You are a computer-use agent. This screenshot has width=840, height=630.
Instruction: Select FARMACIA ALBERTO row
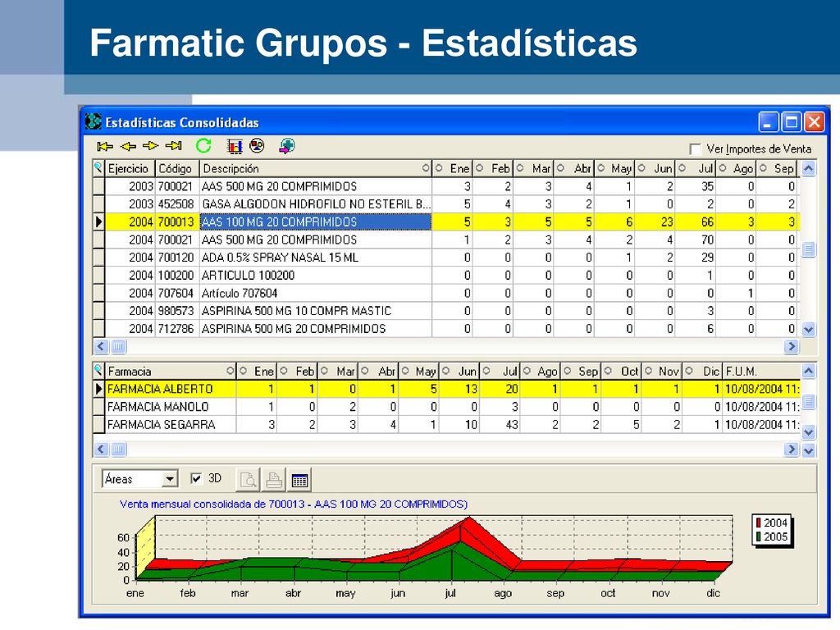tap(447, 389)
